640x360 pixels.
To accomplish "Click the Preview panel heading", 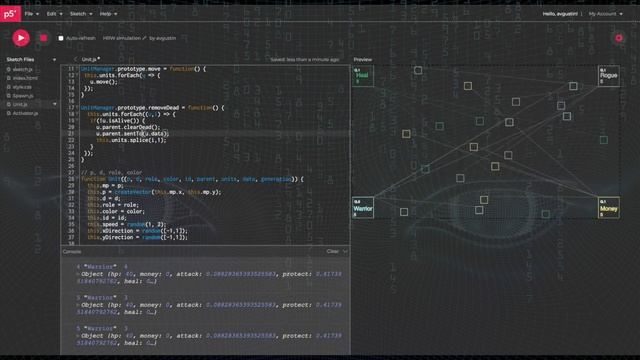I will (362, 60).
